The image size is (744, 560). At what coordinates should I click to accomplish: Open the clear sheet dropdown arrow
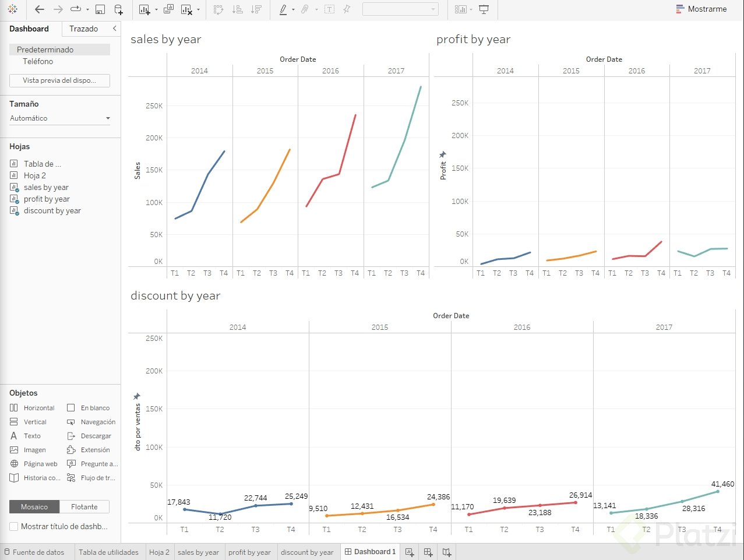pyautogui.click(x=198, y=10)
